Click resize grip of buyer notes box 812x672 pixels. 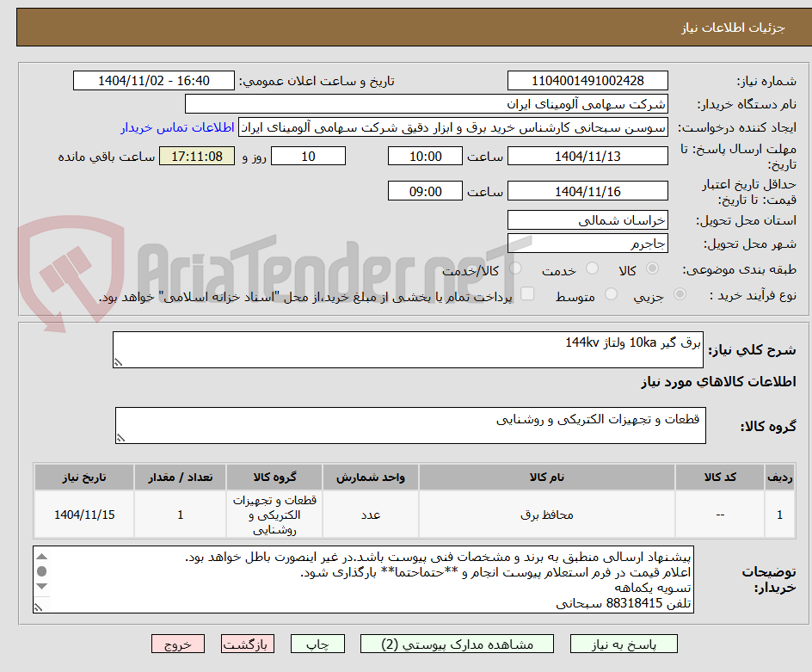tap(39, 607)
